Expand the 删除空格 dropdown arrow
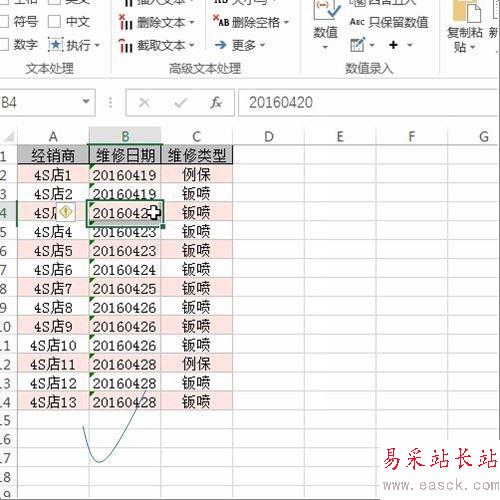500x500 pixels. pyautogui.click(x=286, y=23)
